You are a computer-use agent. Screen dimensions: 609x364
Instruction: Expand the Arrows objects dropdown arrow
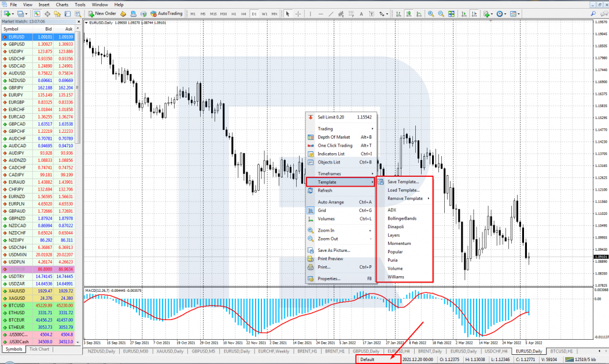click(387, 14)
